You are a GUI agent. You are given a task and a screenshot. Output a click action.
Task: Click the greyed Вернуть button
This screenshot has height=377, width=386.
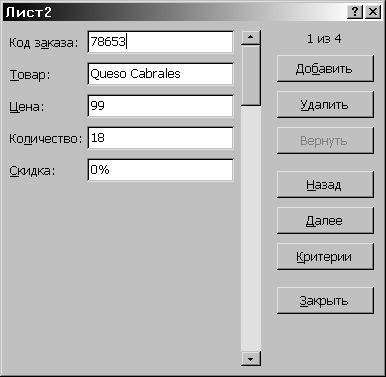pyautogui.click(x=325, y=141)
